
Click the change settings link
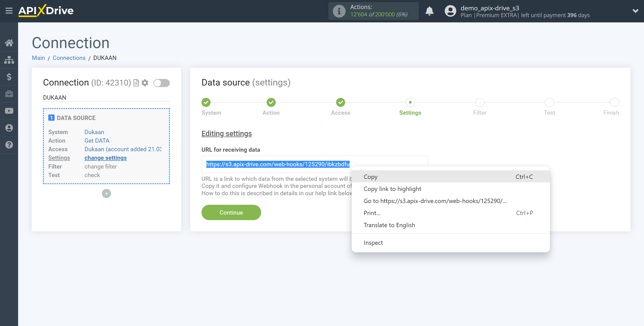pos(106,158)
